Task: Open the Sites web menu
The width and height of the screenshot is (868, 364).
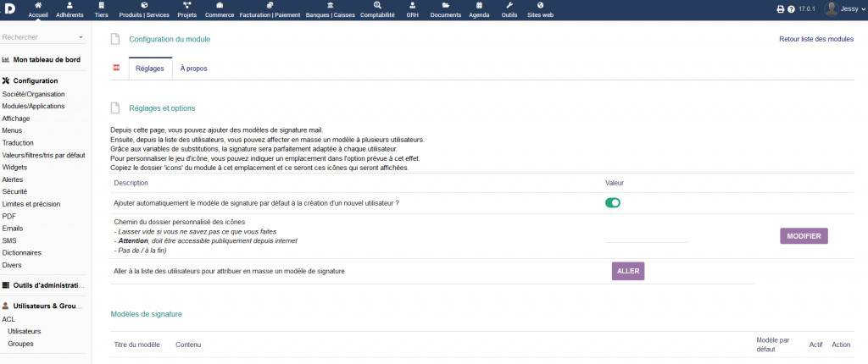Action: coord(540,10)
